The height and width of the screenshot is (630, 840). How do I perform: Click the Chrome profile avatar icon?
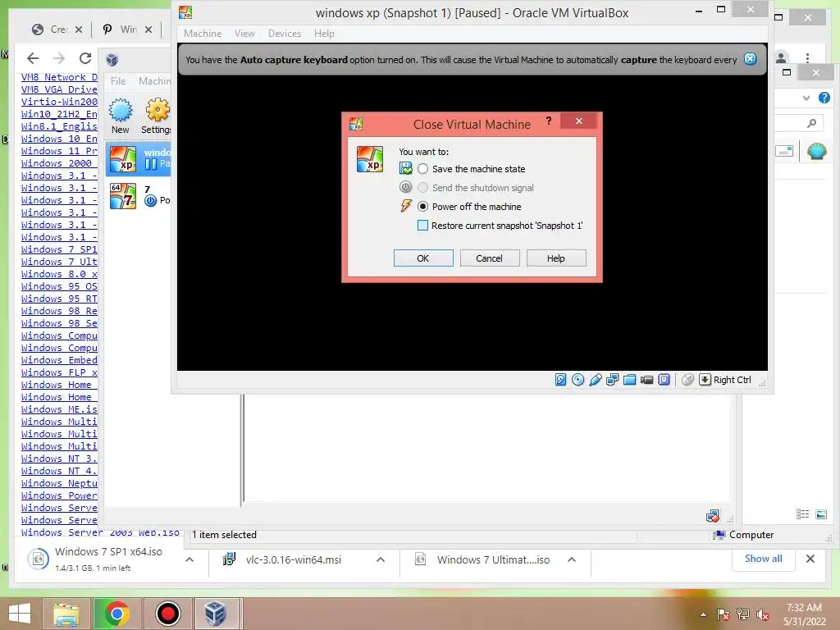tap(781, 57)
